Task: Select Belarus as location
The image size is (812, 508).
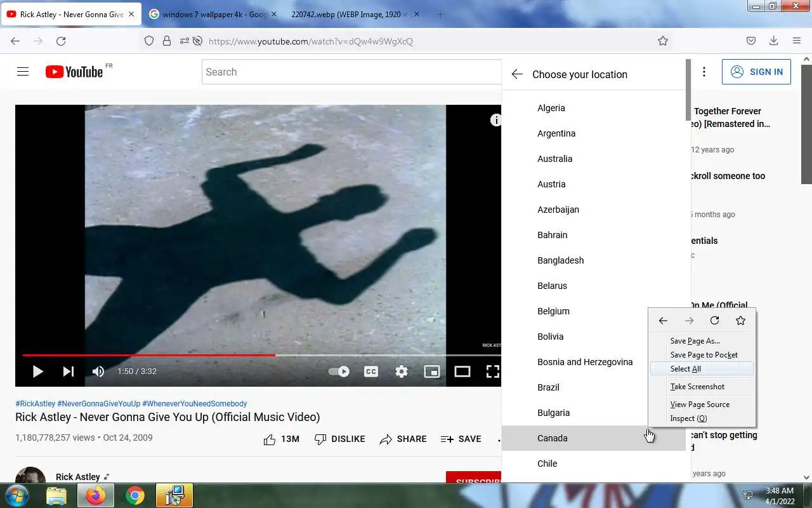Action: [x=594, y=286]
